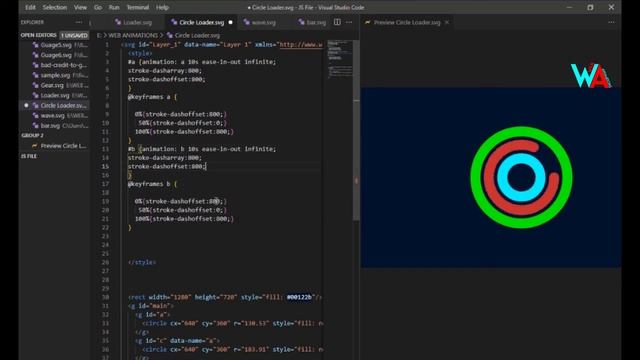Viewport: 640px width, 360px height.
Task: Click the '@keyframes b {' line
Action: coord(152,184)
